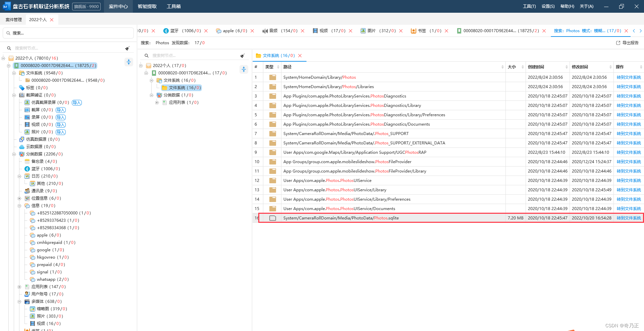644x331 pixels.
Task: Click the audio speaker icon on 音频 tab
Action: [x=265, y=31]
